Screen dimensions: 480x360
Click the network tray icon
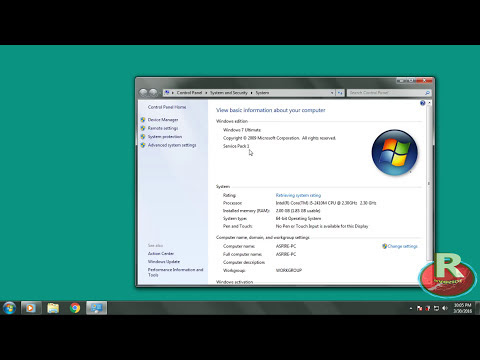436,308
